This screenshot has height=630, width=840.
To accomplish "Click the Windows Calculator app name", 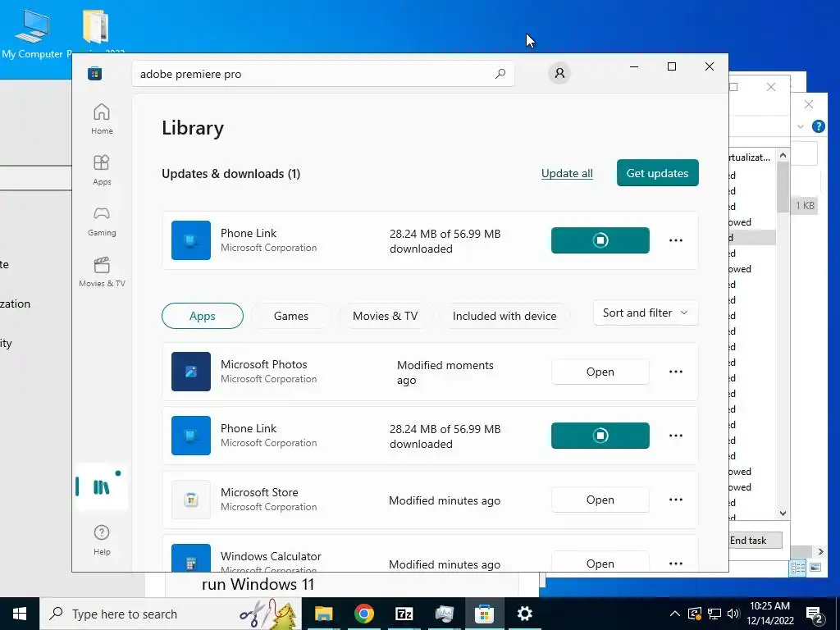I will (271, 556).
